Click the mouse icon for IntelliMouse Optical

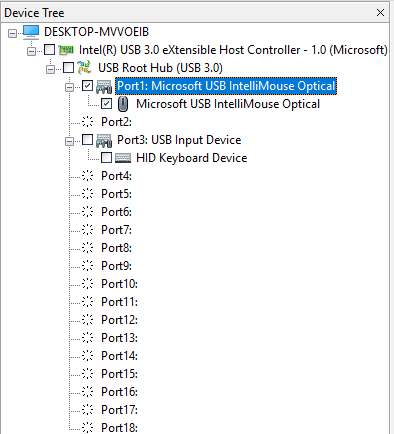pos(123,104)
